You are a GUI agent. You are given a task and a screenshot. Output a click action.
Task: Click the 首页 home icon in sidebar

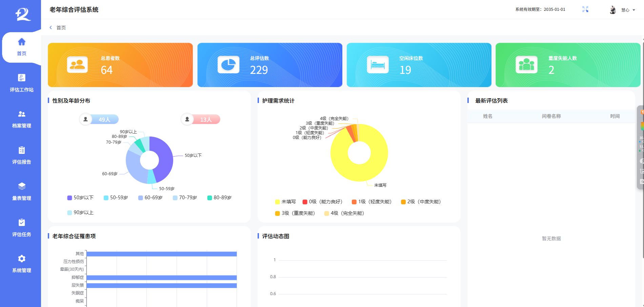22,42
